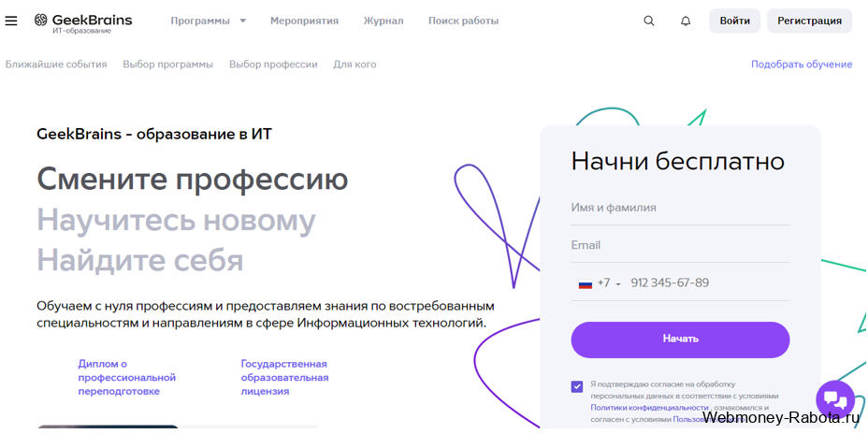
Task: Select Выбор программы tab
Action: coord(167,65)
